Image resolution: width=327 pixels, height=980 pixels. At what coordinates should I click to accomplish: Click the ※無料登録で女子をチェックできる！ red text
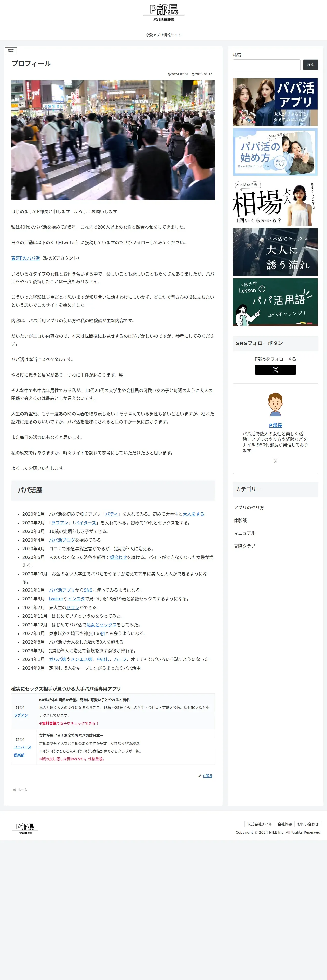click(x=69, y=723)
